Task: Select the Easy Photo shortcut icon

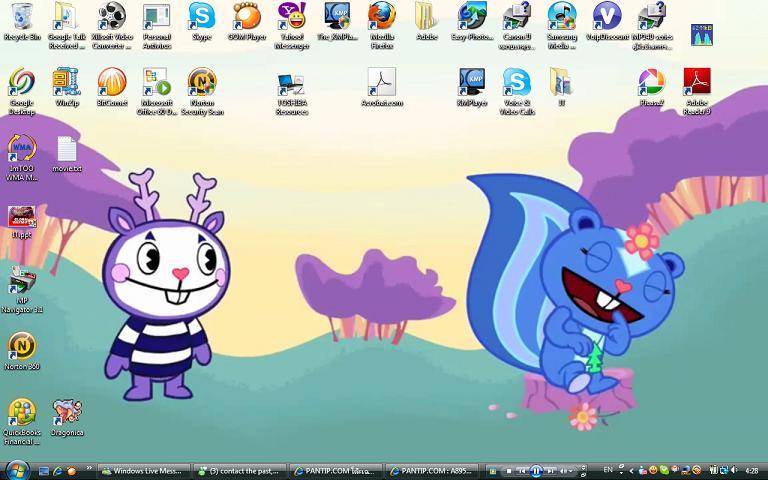Action: [x=472, y=22]
